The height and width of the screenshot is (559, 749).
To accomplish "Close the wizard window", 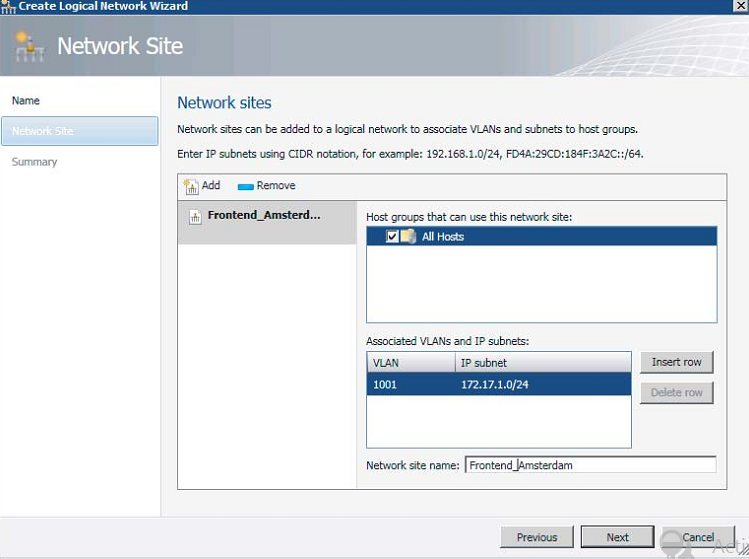I will click(740, 6).
